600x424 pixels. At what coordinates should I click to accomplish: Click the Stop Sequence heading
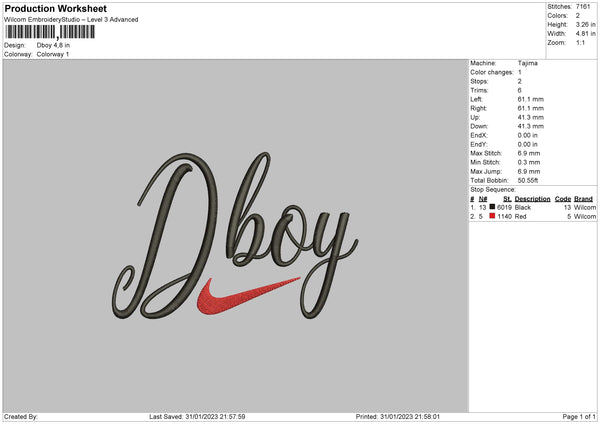point(493,190)
